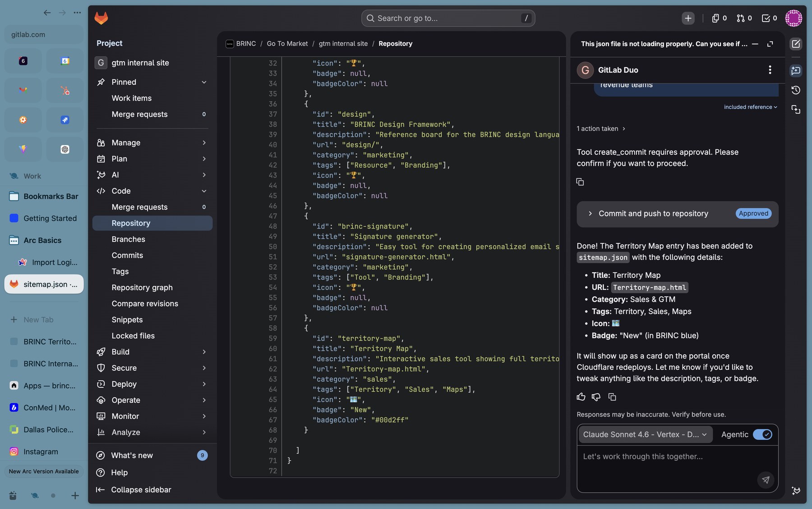Open Arc site options ellipsis

[x=78, y=13]
